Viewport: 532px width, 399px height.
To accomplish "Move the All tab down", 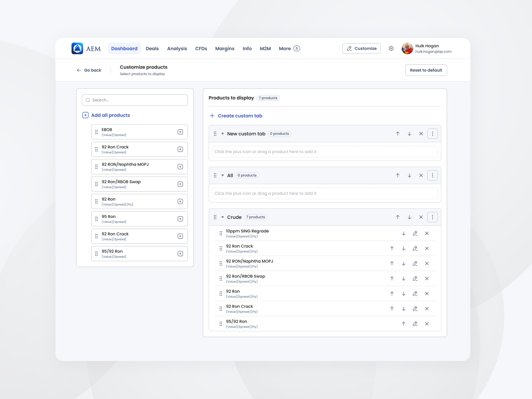I will pyautogui.click(x=409, y=175).
